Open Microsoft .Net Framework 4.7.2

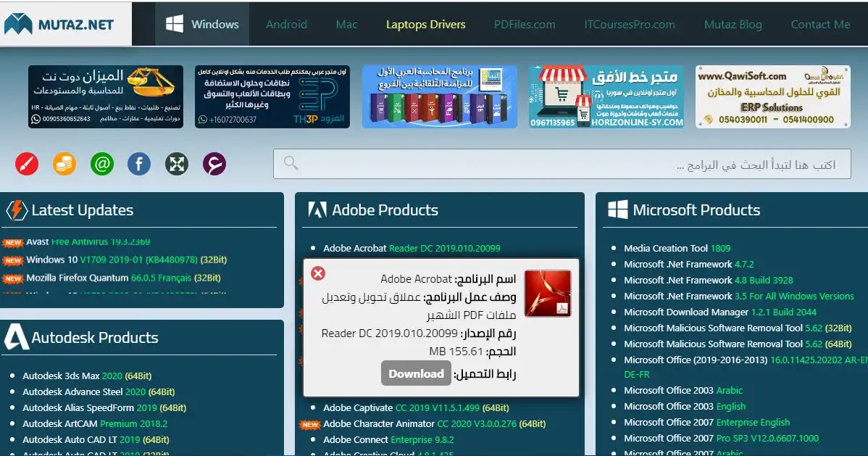point(688,265)
